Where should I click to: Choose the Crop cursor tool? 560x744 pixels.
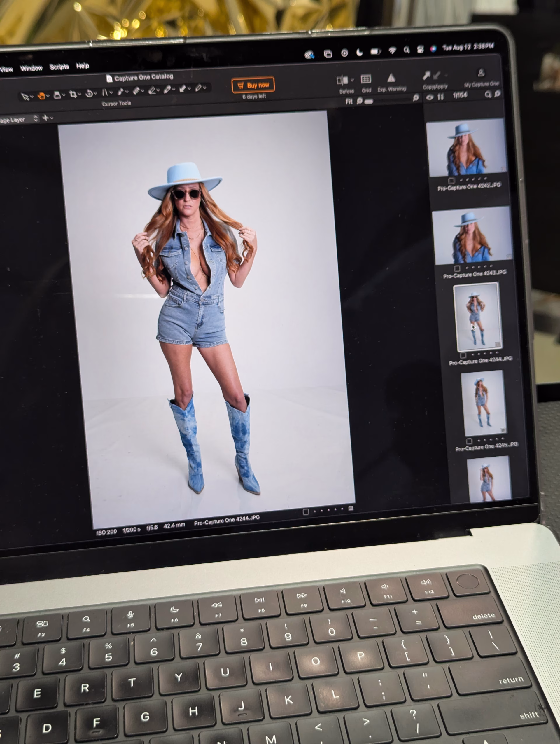click(x=73, y=95)
